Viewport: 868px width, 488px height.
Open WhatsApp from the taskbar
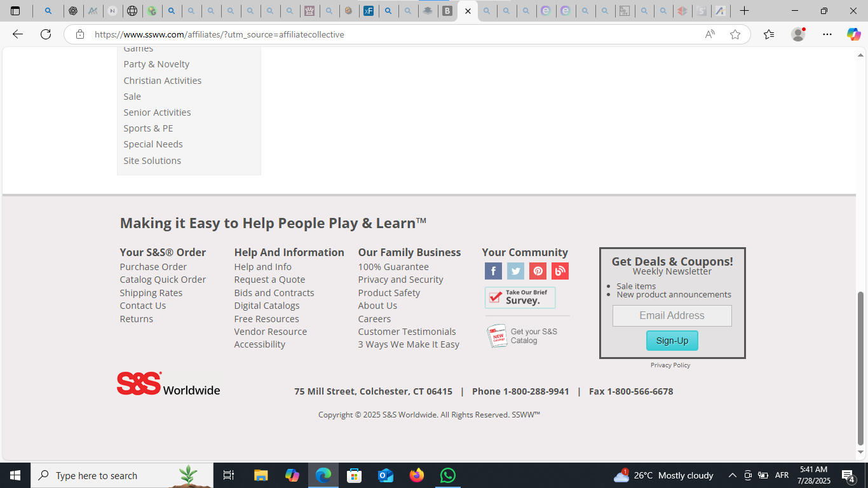click(448, 475)
